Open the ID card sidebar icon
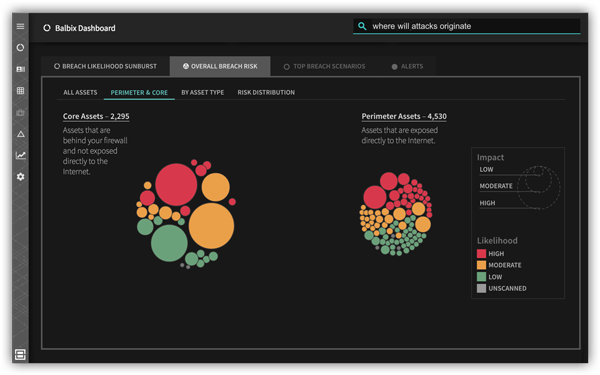 (20, 69)
